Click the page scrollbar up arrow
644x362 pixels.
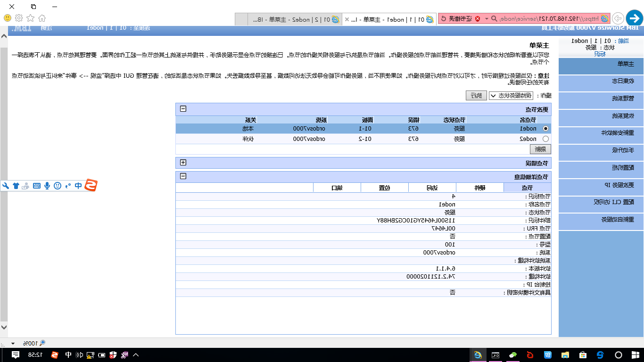(4, 36)
